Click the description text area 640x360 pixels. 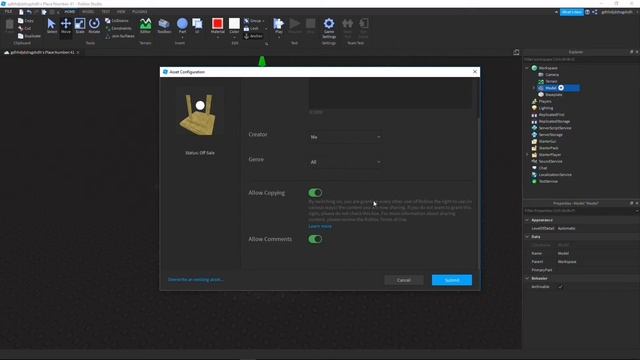point(390,93)
